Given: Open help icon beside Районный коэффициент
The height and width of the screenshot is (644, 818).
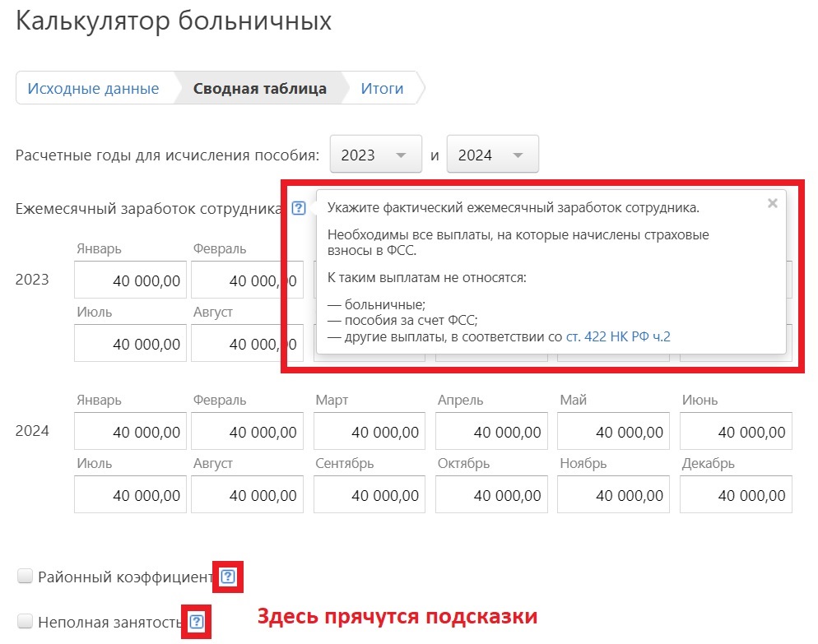Looking at the screenshot, I should 228,577.
